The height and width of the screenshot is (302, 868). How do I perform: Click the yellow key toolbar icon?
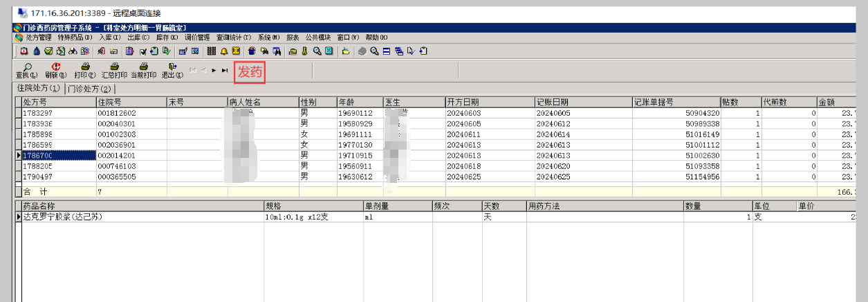click(x=304, y=51)
